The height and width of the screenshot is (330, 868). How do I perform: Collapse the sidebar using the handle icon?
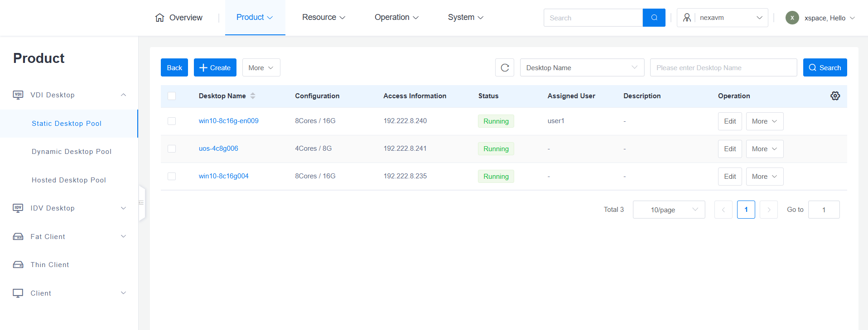coord(141,203)
